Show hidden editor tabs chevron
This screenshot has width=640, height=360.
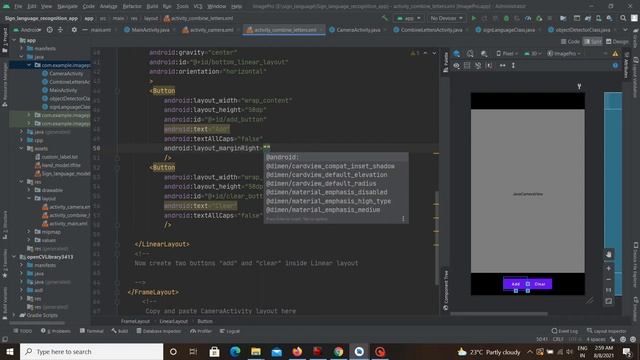(625, 30)
